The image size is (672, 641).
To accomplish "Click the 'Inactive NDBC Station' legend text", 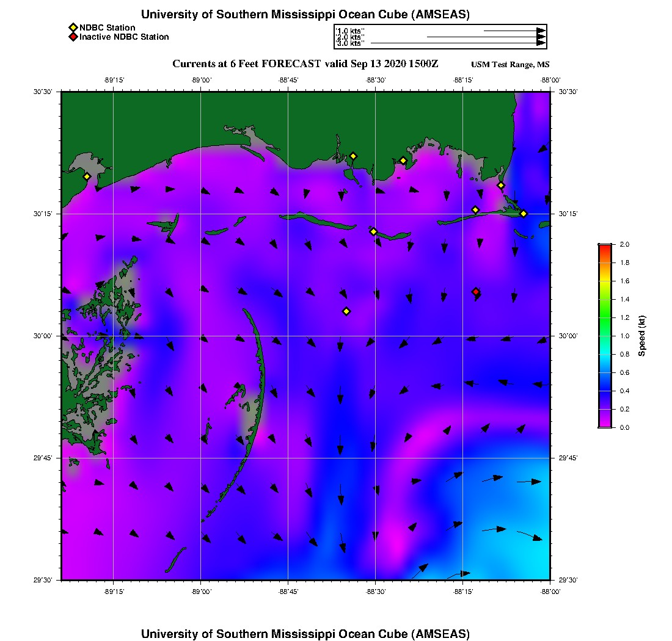I will (x=124, y=37).
